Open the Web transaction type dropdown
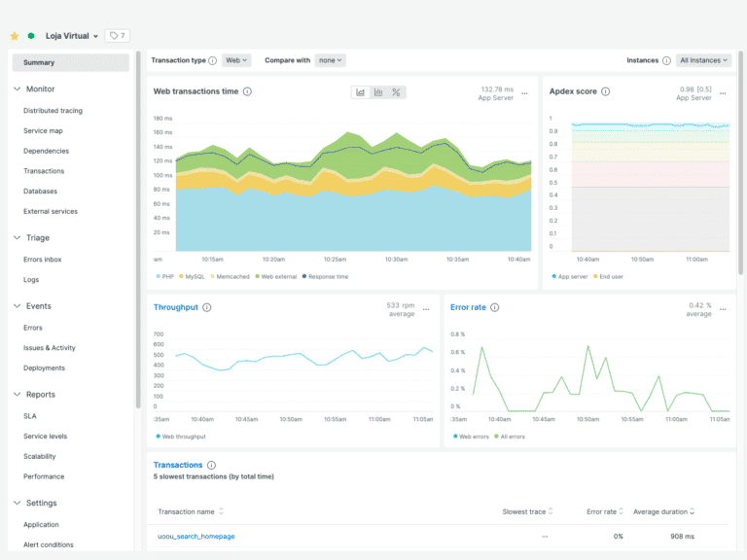This screenshot has width=747, height=560. click(236, 60)
